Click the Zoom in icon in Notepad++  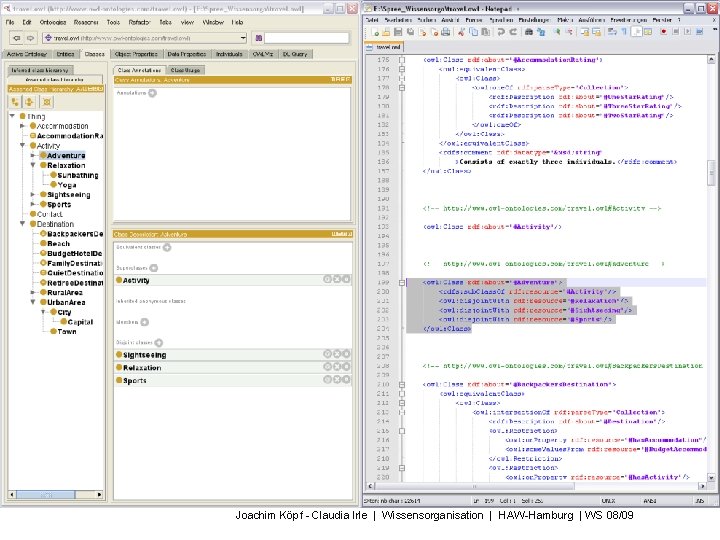pyautogui.click(x=557, y=32)
